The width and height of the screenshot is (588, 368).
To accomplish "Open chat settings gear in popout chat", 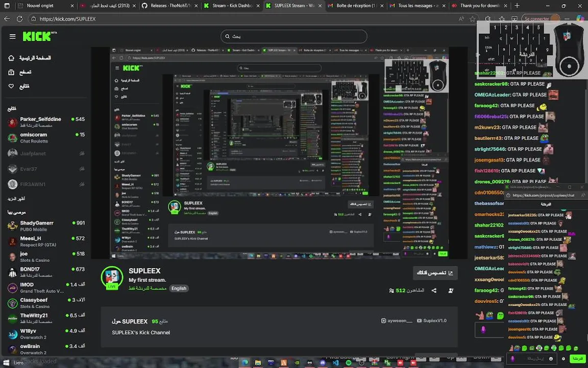I will click(x=563, y=359).
